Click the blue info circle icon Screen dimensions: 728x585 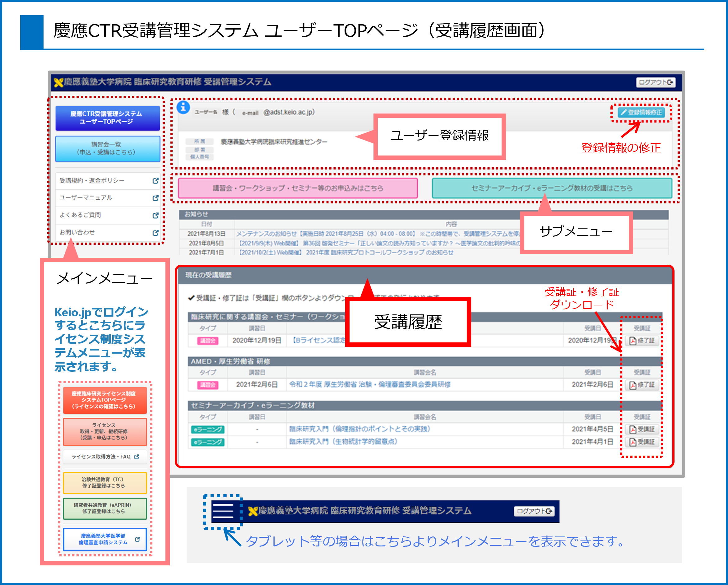[183, 107]
